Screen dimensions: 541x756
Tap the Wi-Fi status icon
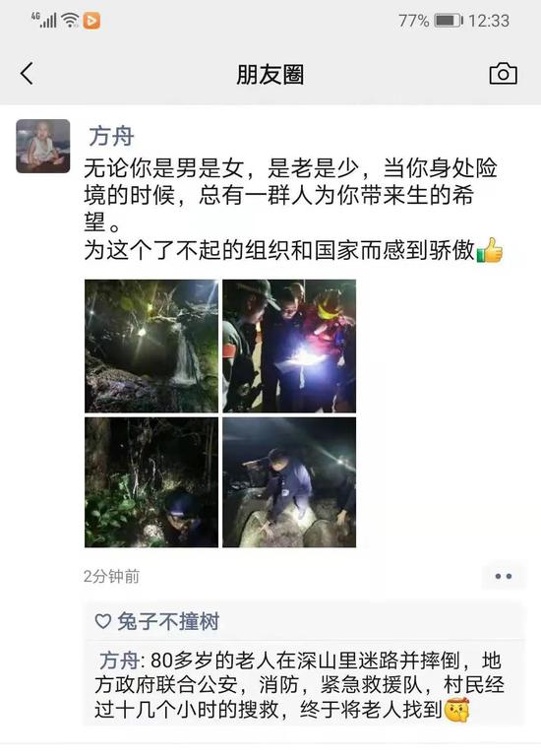coord(70,21)
